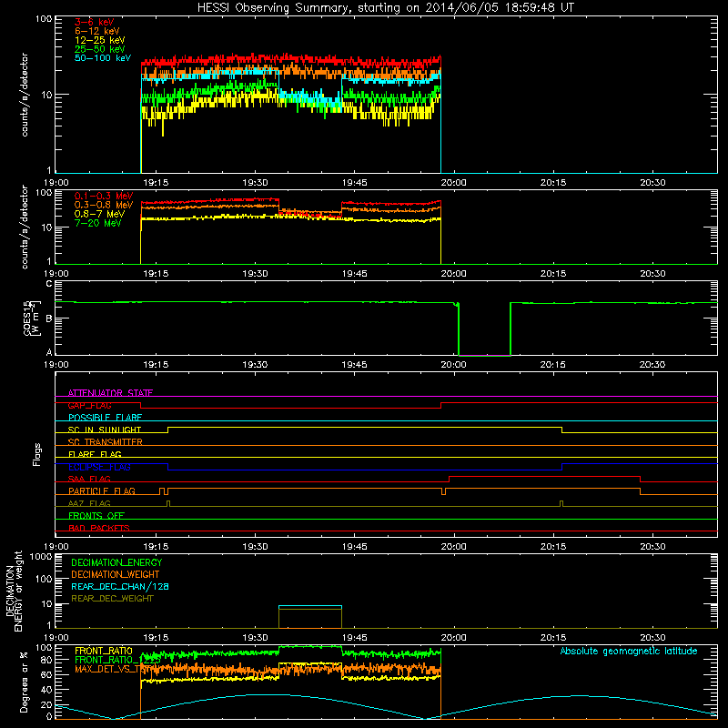Select the SC_IN_SUNLIGHT flag label

coord(105,430)
